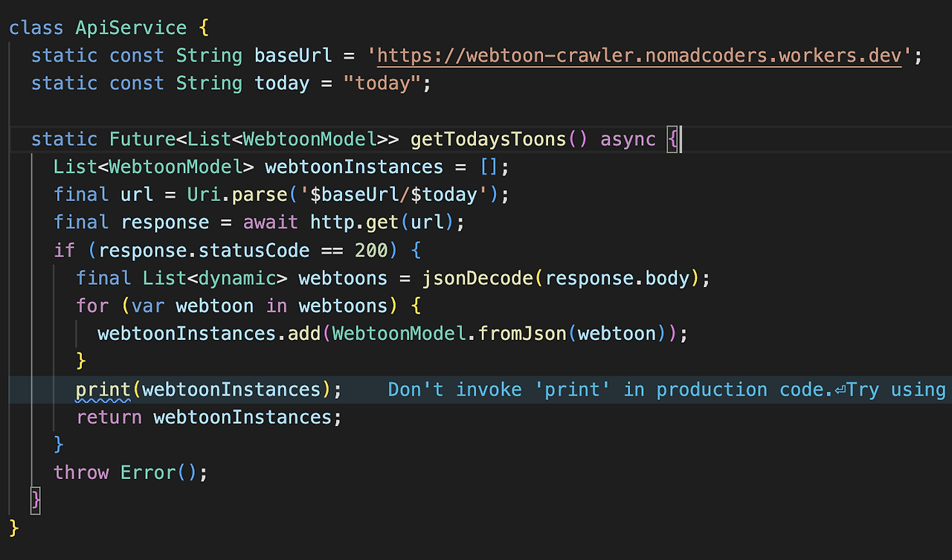Place cursor on the await keyword
Image resolution: width=952 pixels, height=560 pixels.
point(270,222)
